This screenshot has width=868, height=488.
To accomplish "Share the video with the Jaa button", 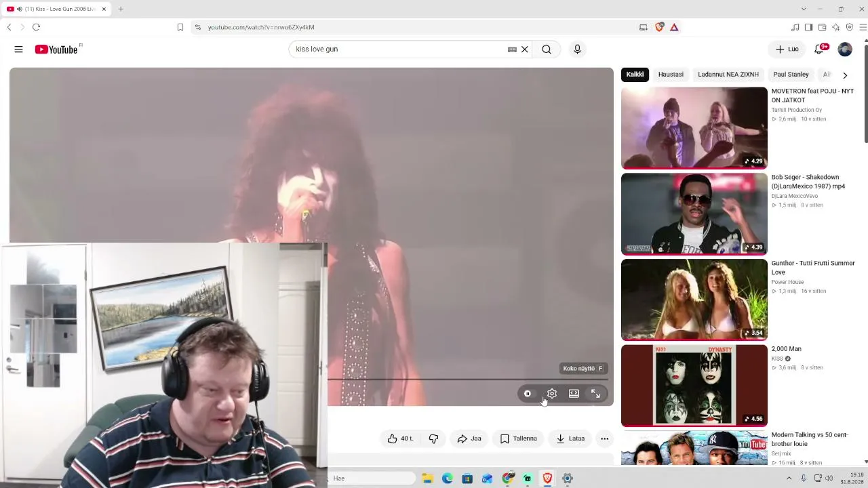I will coord(469,439).
